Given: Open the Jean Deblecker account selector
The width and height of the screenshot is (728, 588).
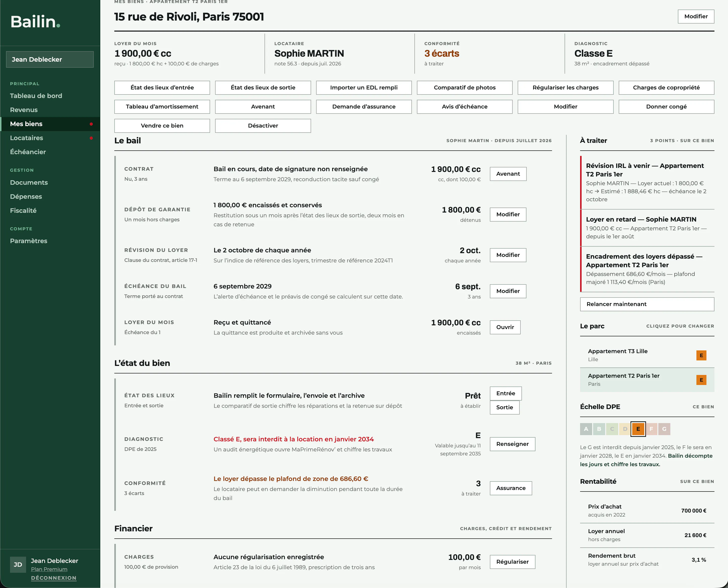Looking at the screenshot, I should pos(50,59).
